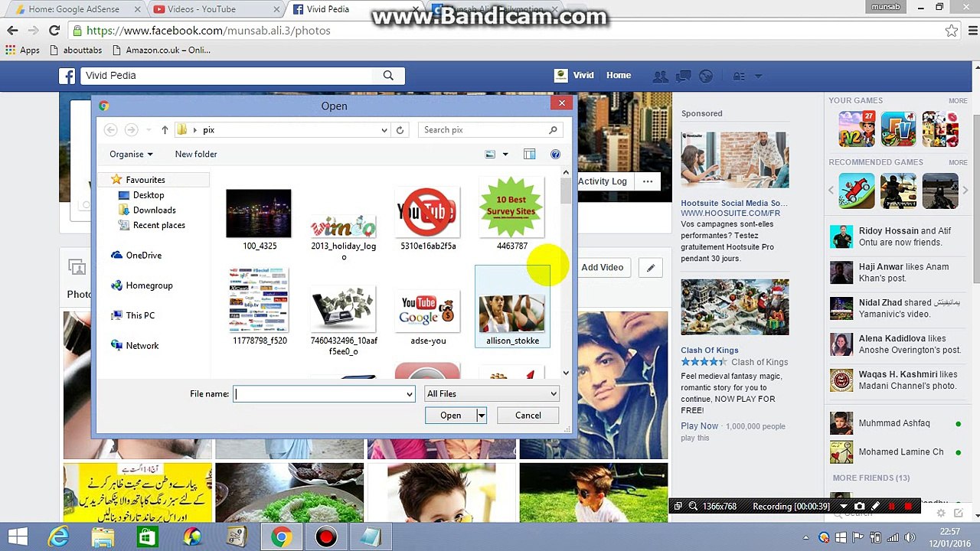Open Facebook account dropdown arrow

[x=758, y=76]
